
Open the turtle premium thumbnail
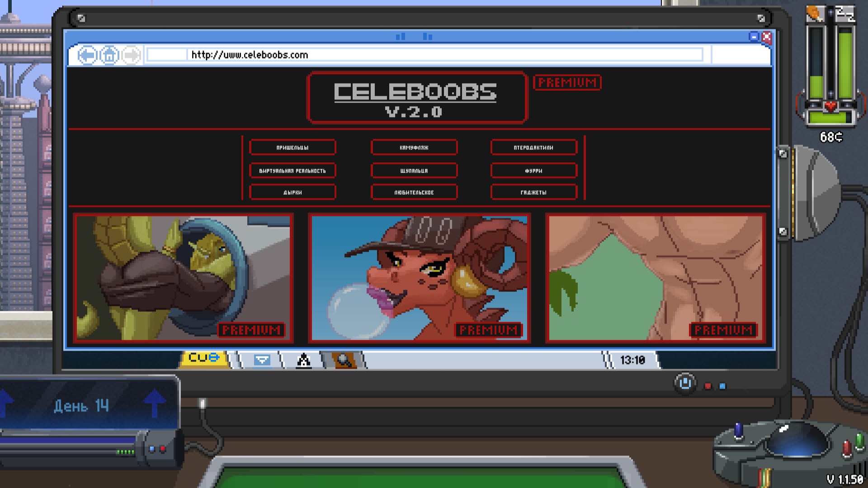pyautogui.click(x=183, y=278)
